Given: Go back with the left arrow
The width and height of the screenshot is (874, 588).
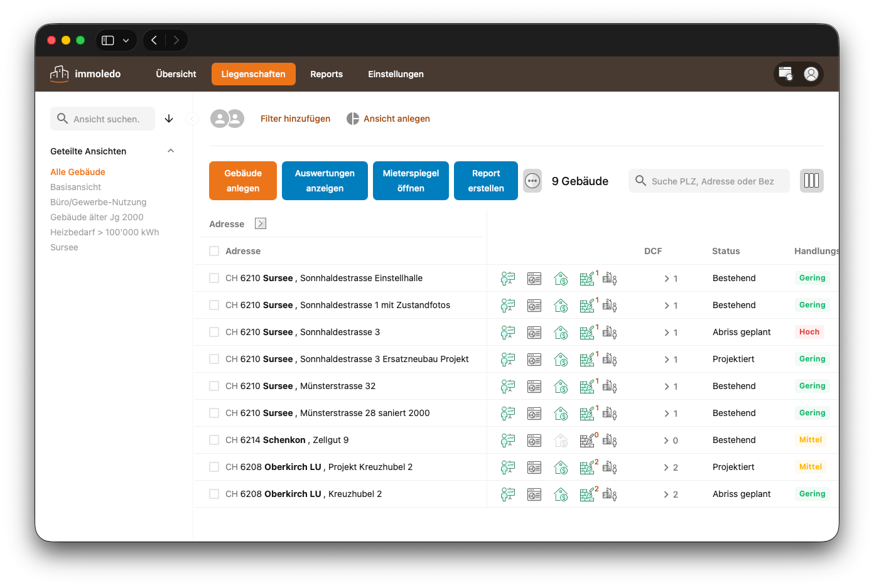Looking at the screenshot, I should tap(154, 40).
